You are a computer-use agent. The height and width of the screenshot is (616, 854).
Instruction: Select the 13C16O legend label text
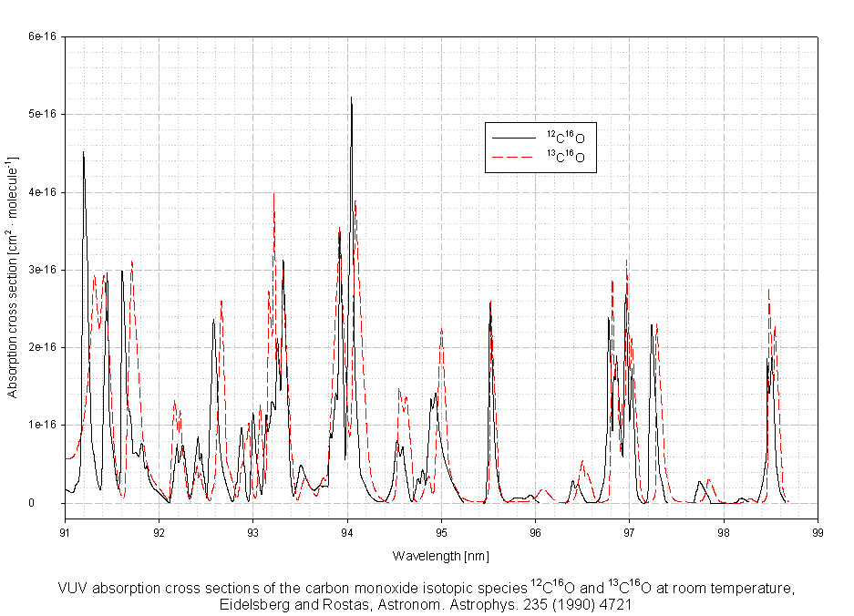pos(565,157)
